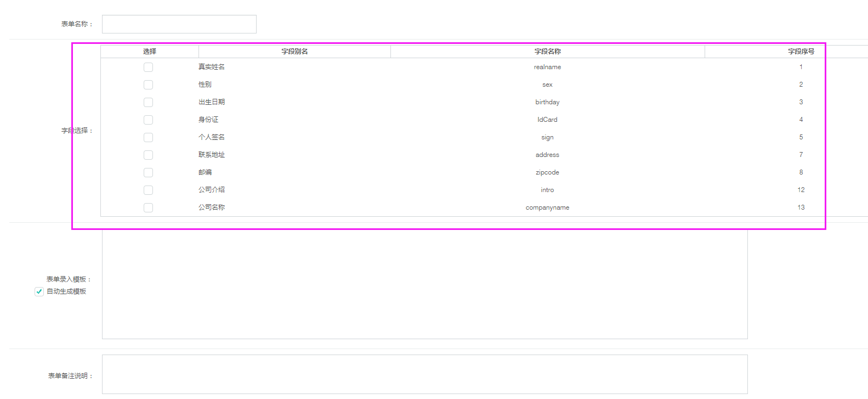868x399 pixels.
Task: Focus the 表单录入模板 text area
Action: click(424, 284)
